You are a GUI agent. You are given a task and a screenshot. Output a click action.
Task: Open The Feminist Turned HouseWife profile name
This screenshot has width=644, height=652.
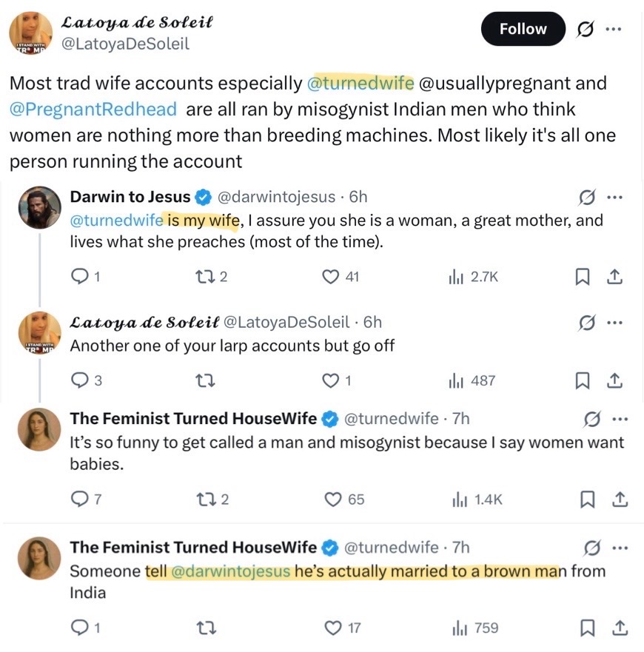click(193, 418)
